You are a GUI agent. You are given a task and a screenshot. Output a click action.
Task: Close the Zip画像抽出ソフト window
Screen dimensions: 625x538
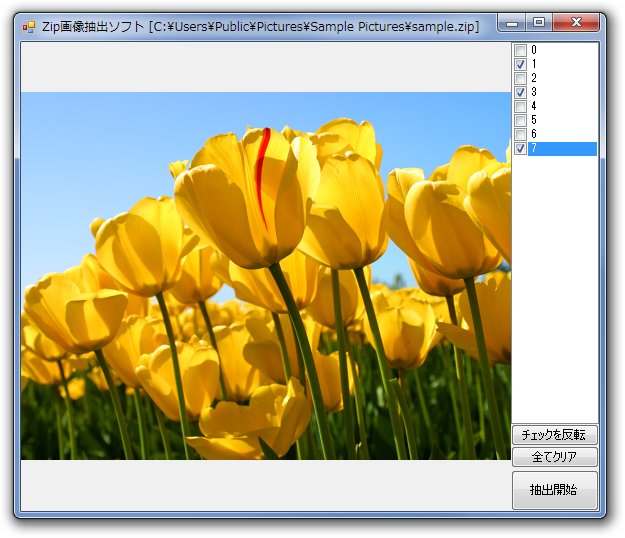(576, 23)
